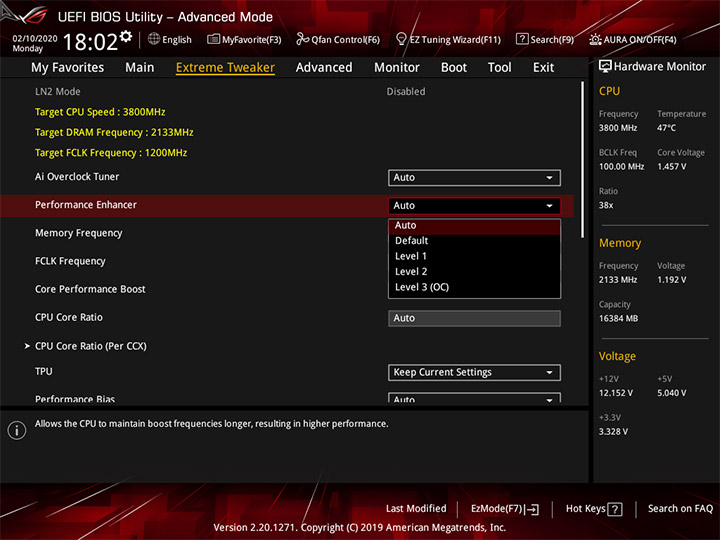Screen dimensions: 720x540
Task: Click the info circle icon
Action: [x=17, y=430]
